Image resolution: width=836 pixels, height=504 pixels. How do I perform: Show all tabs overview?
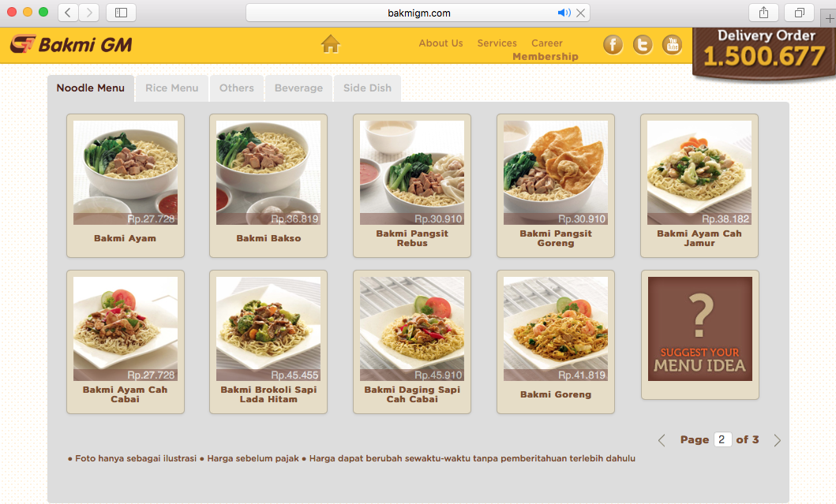[799, 13]
